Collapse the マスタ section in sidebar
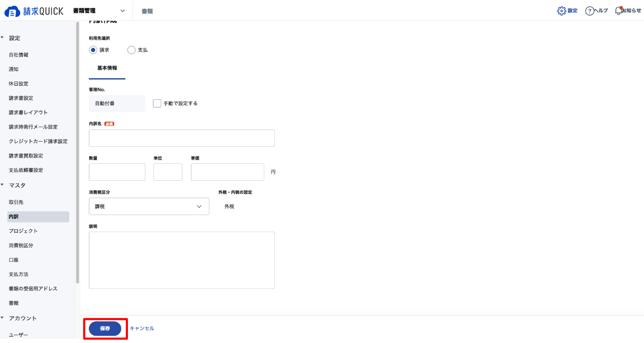This screenshot has width=644, height=343. tap(2, 185)
